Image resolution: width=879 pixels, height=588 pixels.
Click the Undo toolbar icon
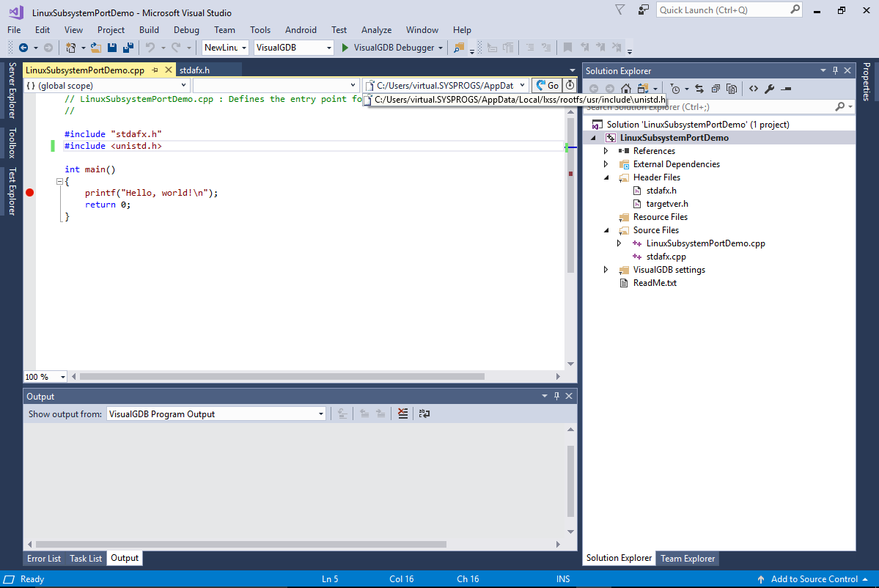point(150,48)
